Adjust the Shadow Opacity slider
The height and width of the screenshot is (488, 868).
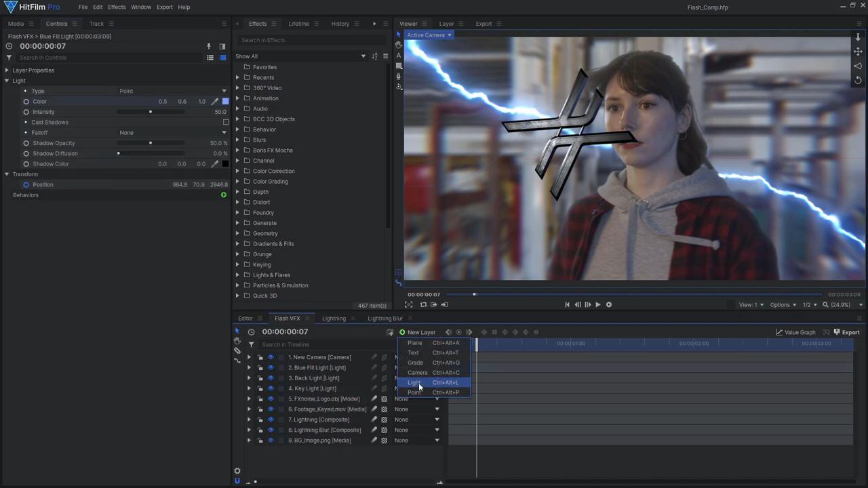(x=151, y=143)
